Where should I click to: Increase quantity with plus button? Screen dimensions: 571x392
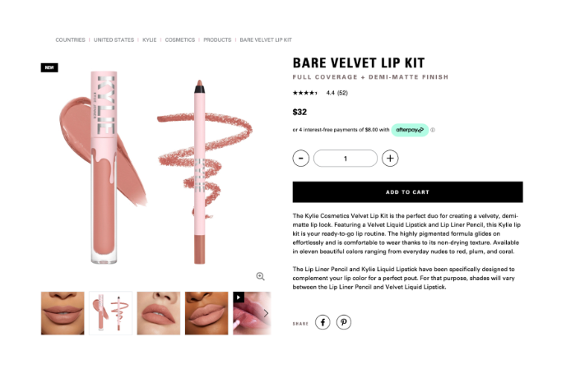coord(390,159)
